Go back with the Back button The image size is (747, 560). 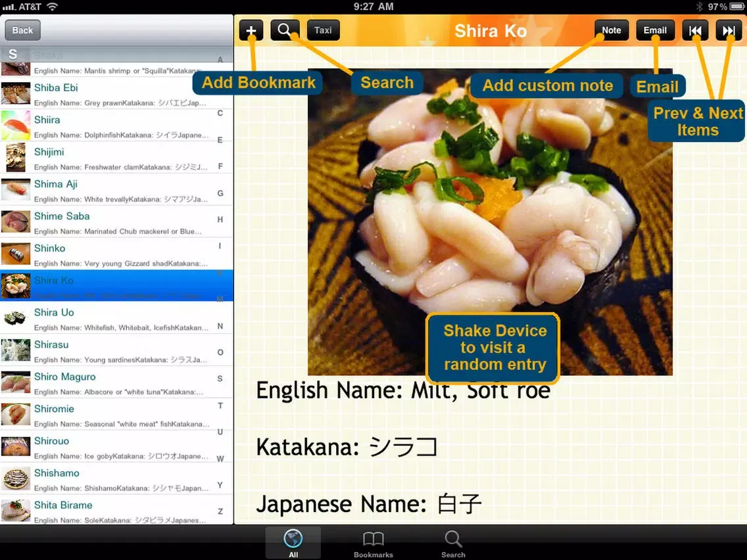22,30
